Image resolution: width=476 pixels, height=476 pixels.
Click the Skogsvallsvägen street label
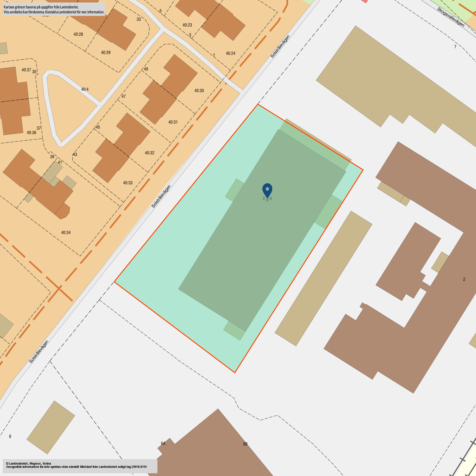click(x=450, y=17)
